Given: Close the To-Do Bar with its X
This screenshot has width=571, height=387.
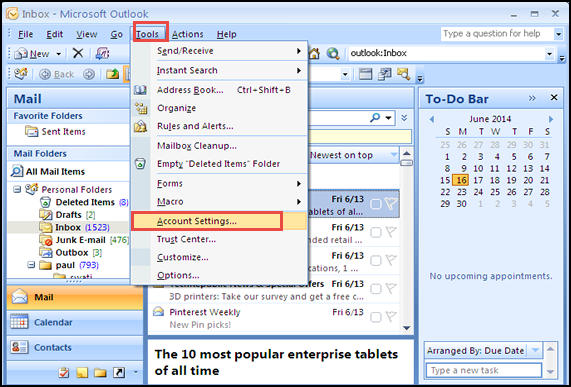Looking at the screenshot, I should [x=554, y=98].
